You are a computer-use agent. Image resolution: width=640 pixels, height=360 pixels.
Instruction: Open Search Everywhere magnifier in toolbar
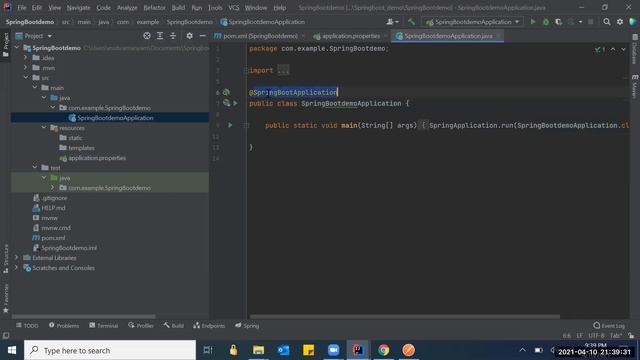[607, 22]
